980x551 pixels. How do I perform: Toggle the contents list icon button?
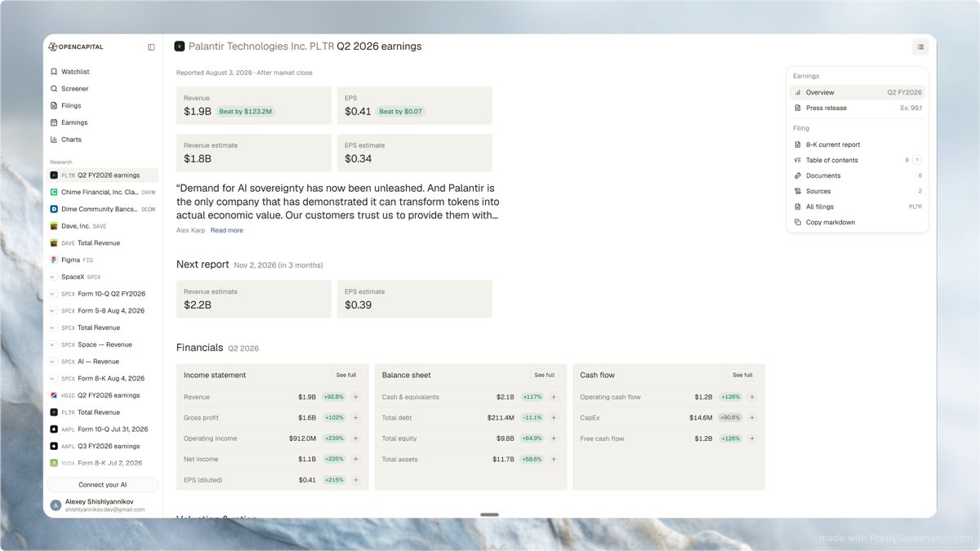point(920,47)
